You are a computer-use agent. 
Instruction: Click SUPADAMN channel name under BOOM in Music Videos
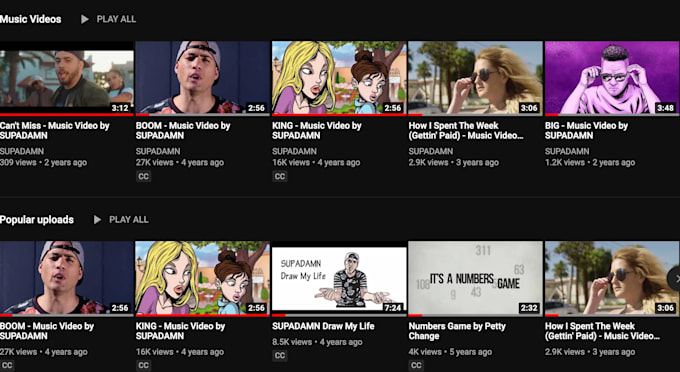click(158, 151)
